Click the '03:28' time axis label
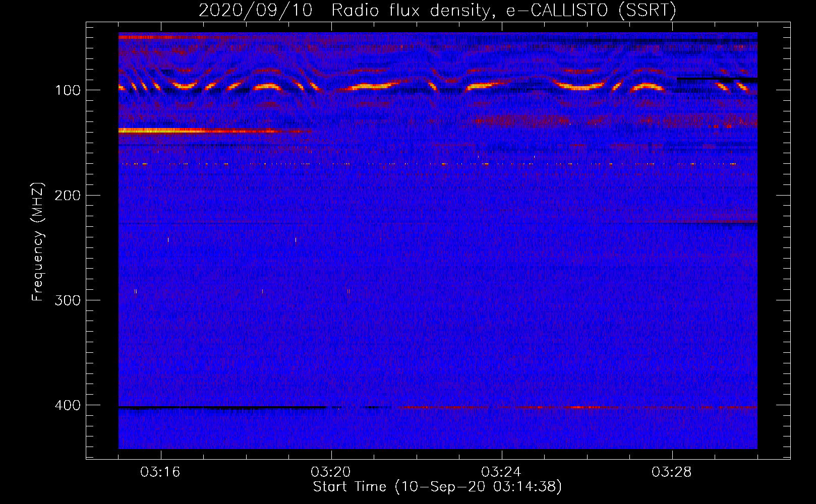The height and width of the screenshot is (504, 816). (672, 472)
